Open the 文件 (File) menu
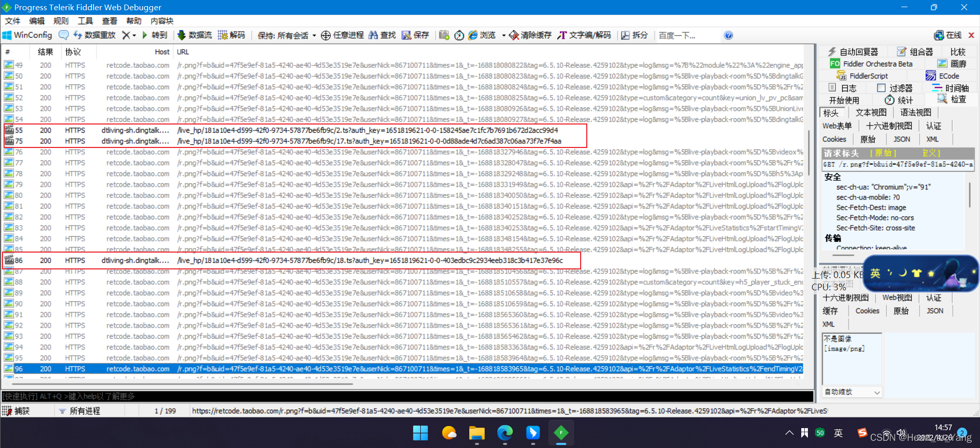 (13, 21)
